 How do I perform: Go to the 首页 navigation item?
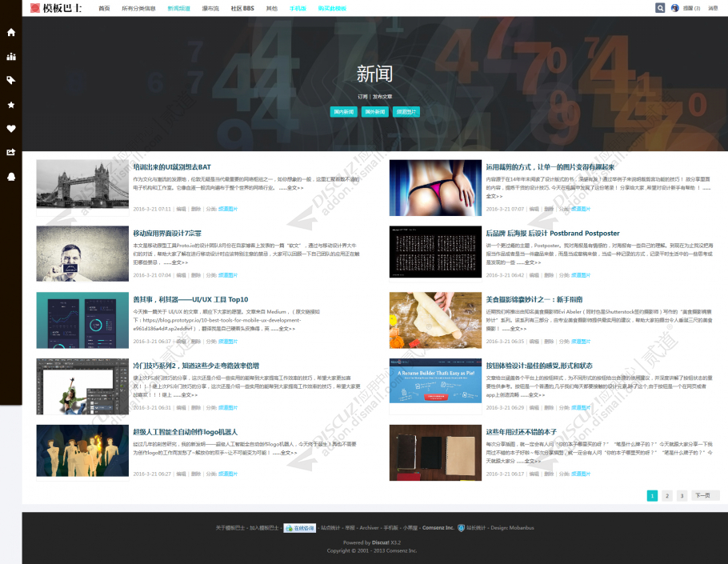[x=105, y=8]
